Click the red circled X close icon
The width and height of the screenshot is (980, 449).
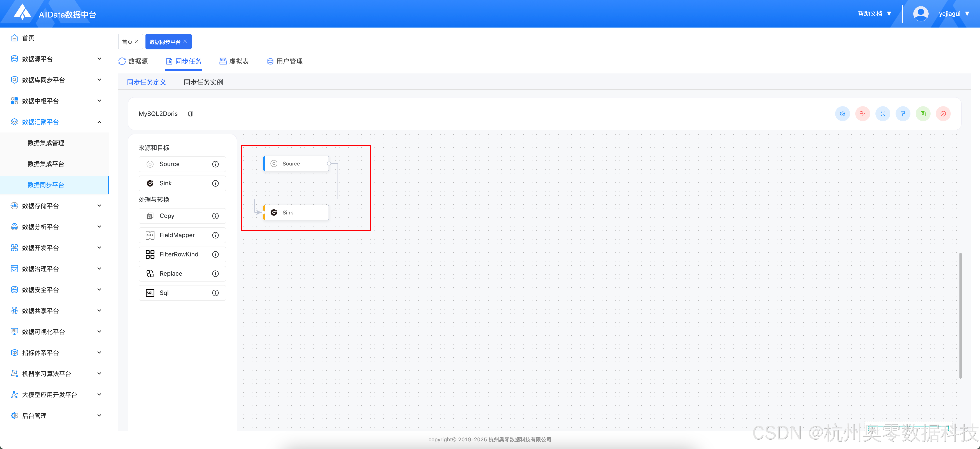pyautogui.click(x=943, y=114)
